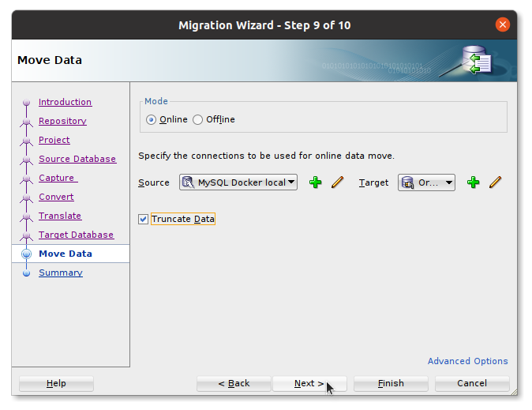
Task: Navigate to the Summary step
Action: point(60,273)
